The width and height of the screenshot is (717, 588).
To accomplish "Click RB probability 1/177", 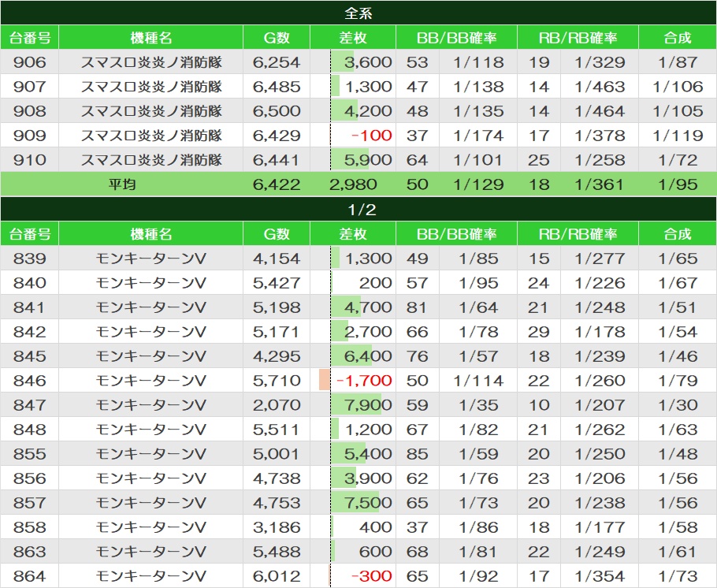I will tap(600, 527).
